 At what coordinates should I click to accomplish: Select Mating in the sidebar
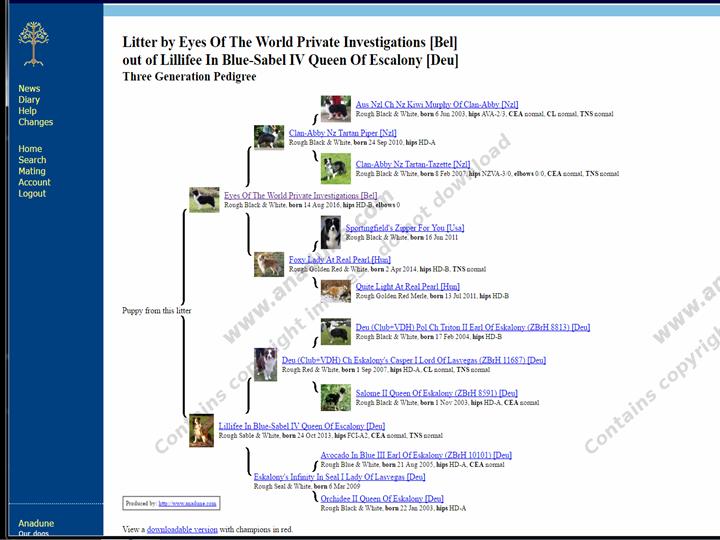point(32,171)
